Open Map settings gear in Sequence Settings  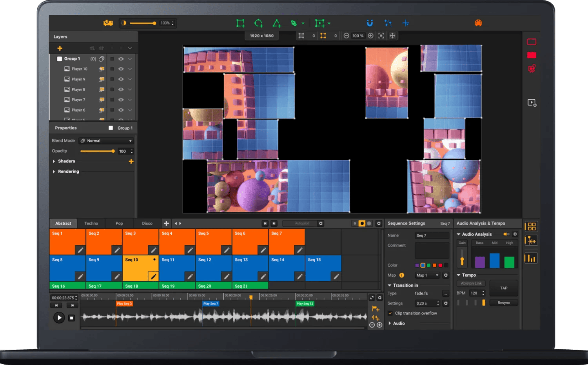[x=446, y=275]
